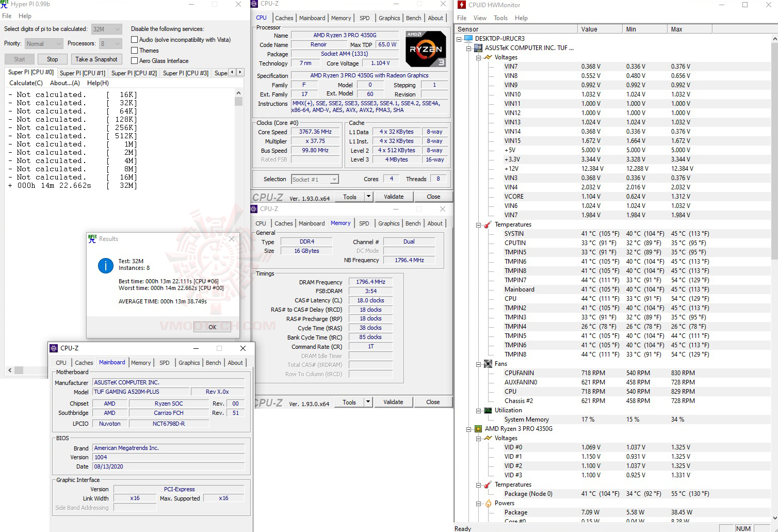Click the Voltages lightning icon under ASUSTeK
Screen dimensions: 778x532
pyautogui.click(x=488, y=57)
